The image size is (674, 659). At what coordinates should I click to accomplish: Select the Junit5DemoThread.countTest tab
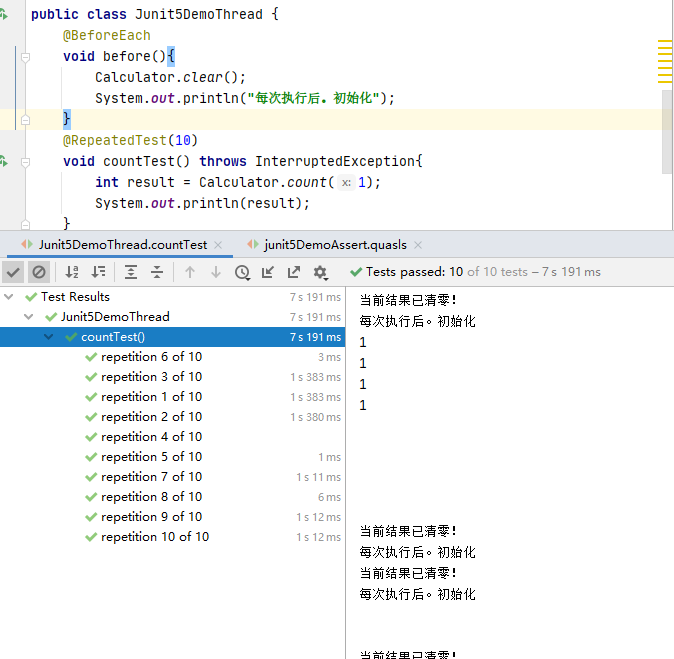pos(122,245)
